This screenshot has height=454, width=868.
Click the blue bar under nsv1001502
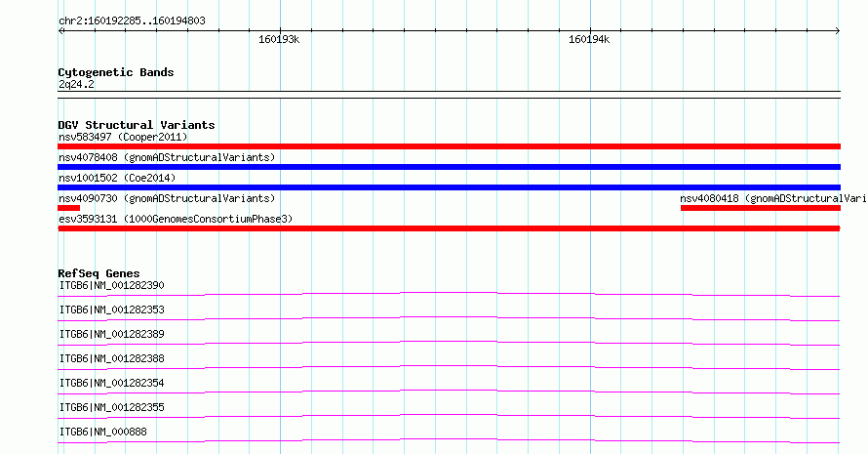[449, 187]
